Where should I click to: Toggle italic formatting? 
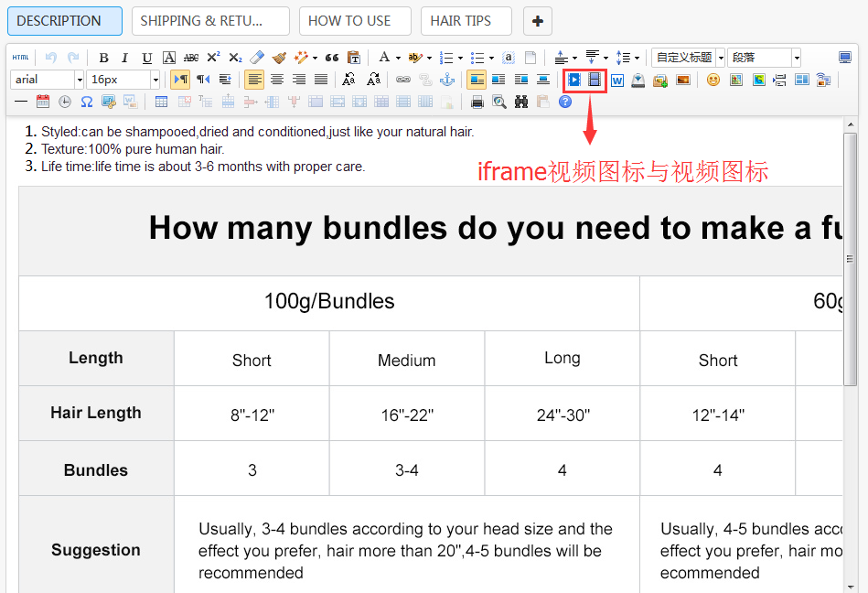(124, 57)
